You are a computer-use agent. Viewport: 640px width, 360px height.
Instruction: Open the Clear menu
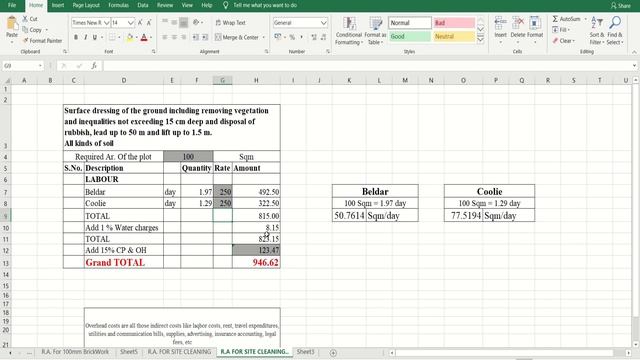[x=563, y=41]
